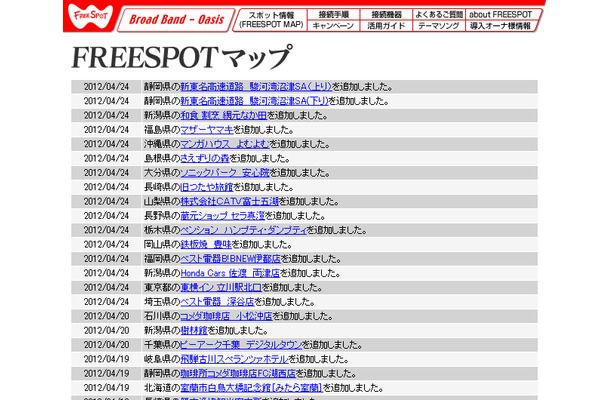Open the マンガハウス よむよむ link
The width and height of the screenshot is (610, 400).
[x=225, y=144]
